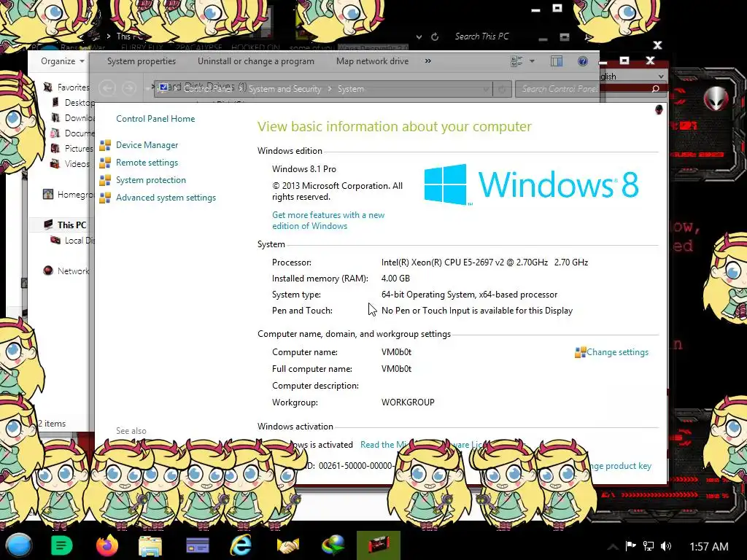Click the VM0b0t value beside Computer name
Viewport: 747px width, 560px height.
396,352
